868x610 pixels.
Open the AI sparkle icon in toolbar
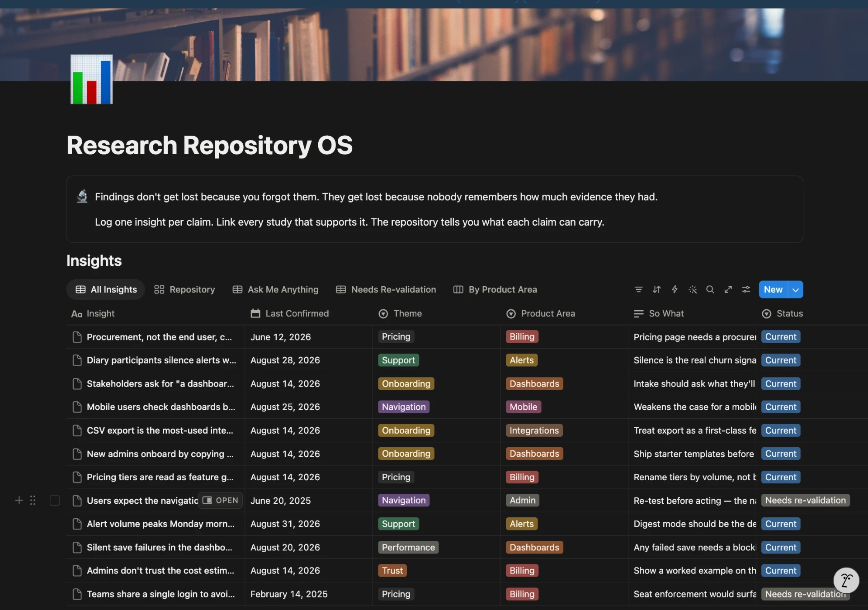pos(693,289)
